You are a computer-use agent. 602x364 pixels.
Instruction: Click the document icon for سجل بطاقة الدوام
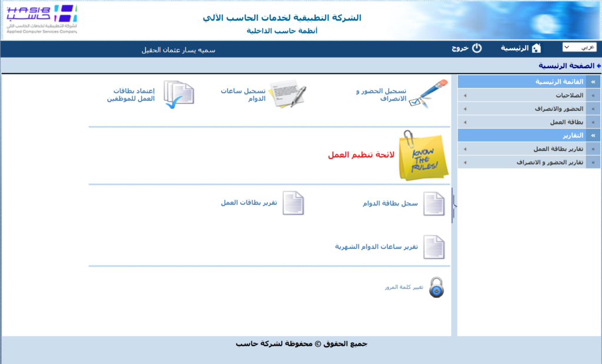[x=434, y=204]
